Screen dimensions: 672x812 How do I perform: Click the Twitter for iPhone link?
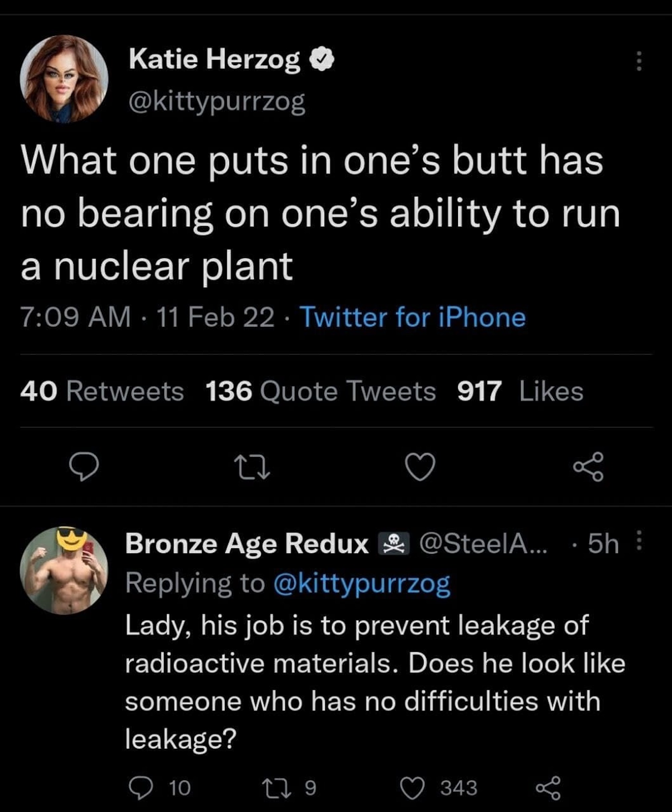[413, 317]
